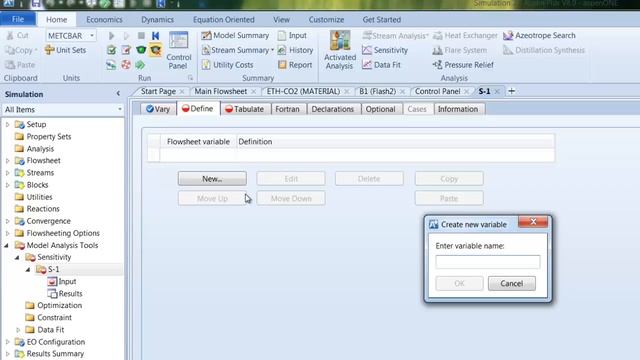Click the New... button
Viewport: 640px width, 360px height.
pos(212,179)
